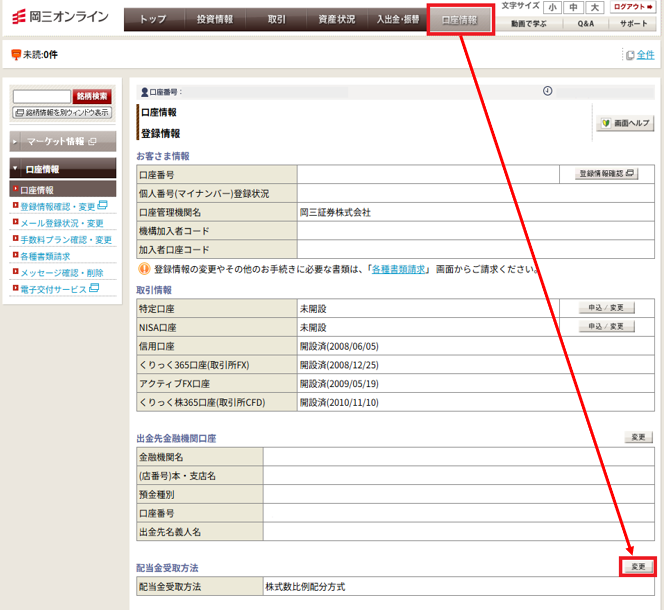664x610 pixels.
Task: Set font size to 中
Action: [x=573, y=7]
